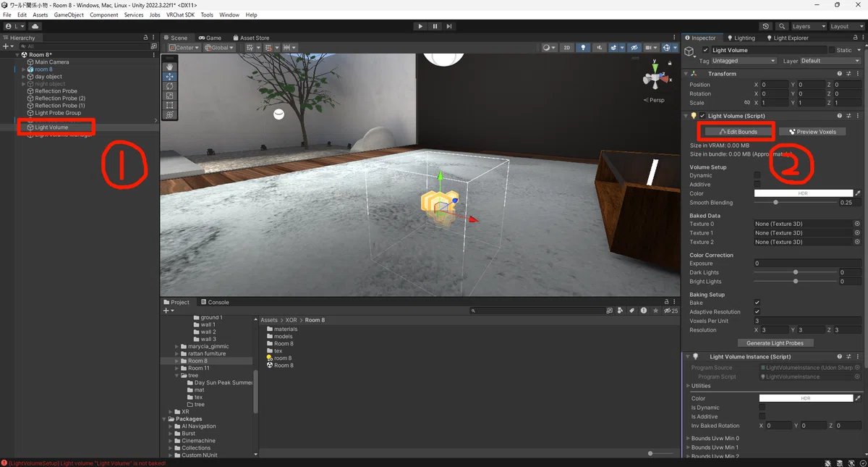Open the Layer Default dropdown
868x467 pixels.
coord(831,61)
